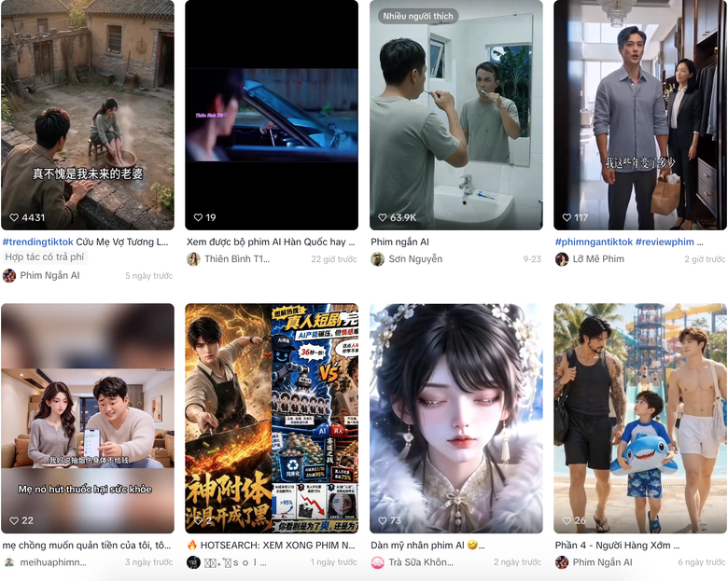
Task: Click the 'Hợp tác có trả phí' label
Action: point(45,256)
